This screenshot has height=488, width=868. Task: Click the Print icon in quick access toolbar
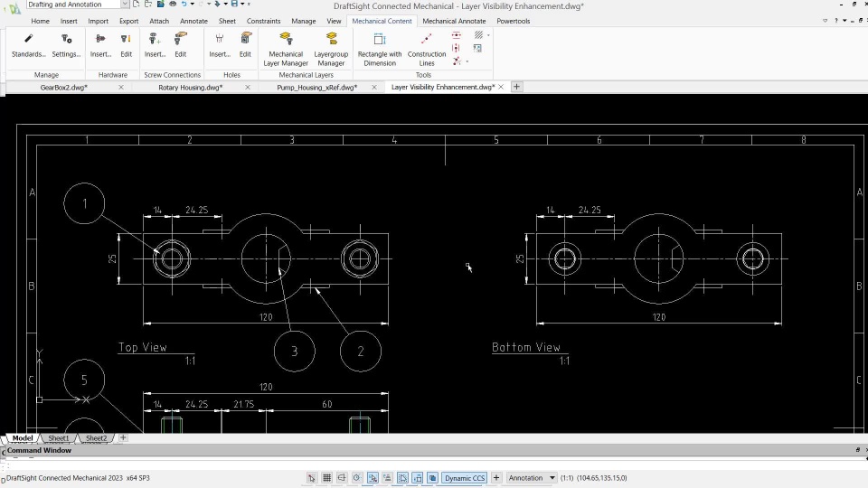pyautogui.click(x=173, y=4)
